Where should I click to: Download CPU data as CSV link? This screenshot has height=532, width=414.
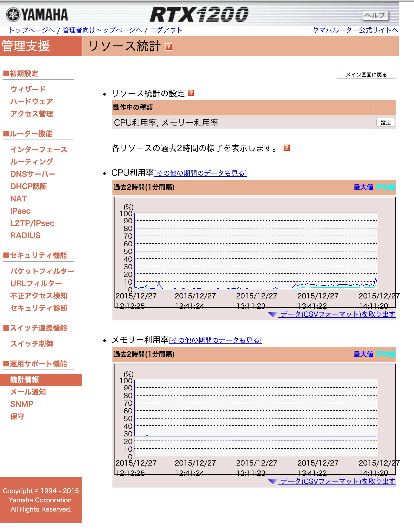[x=338, y=314]
